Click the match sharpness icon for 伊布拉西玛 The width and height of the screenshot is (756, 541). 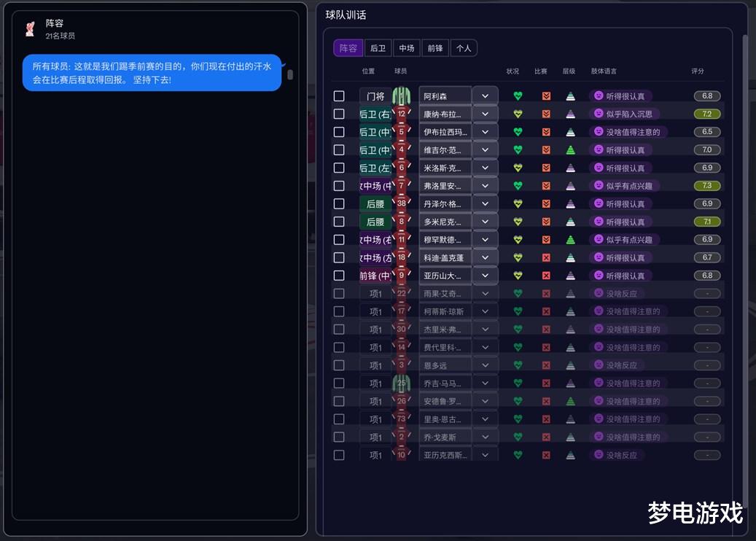coord(546,132)
